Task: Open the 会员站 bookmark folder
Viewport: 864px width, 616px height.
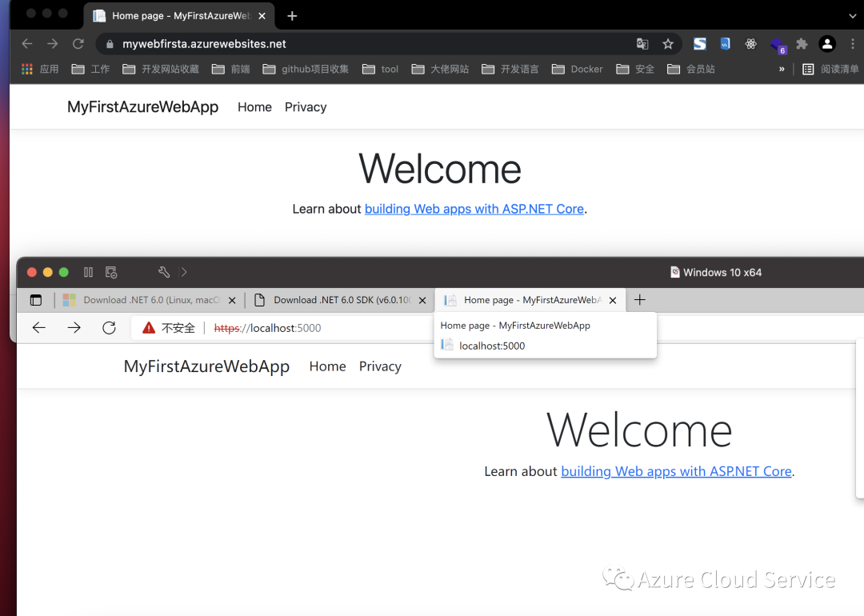Action: [691, 69]
